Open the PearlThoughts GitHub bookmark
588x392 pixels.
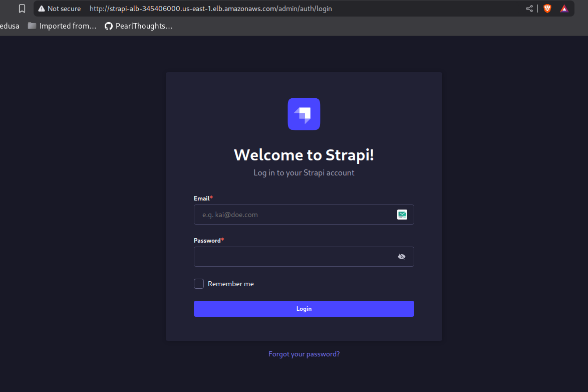[138, 26]
